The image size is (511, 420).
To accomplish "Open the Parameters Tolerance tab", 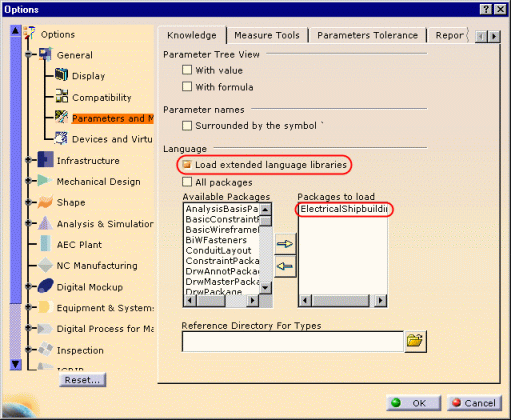I will point(367,35).
